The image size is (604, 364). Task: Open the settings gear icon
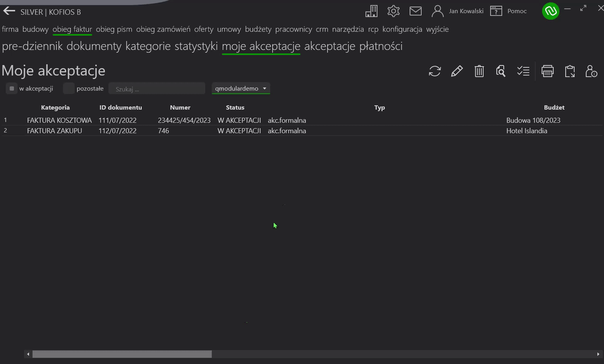(393, 11)
